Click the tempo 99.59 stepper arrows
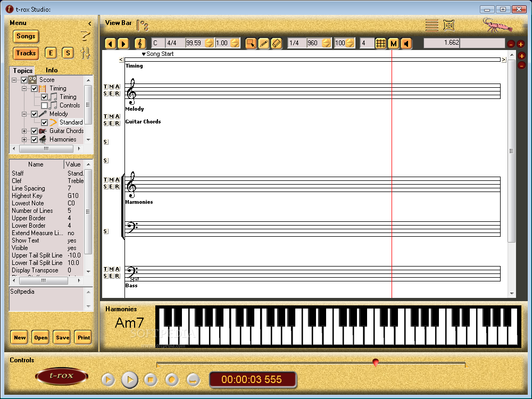Image resolution: width=532 pixels, height=399 pixels. click(x=209, y=43)
